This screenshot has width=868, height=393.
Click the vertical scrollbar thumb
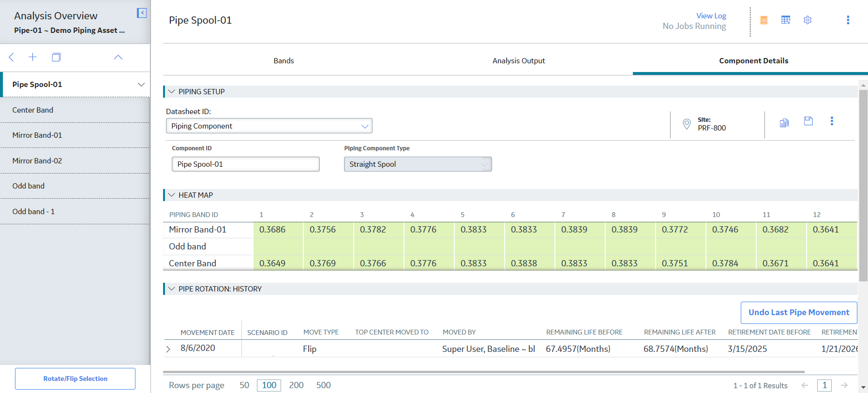863,185
